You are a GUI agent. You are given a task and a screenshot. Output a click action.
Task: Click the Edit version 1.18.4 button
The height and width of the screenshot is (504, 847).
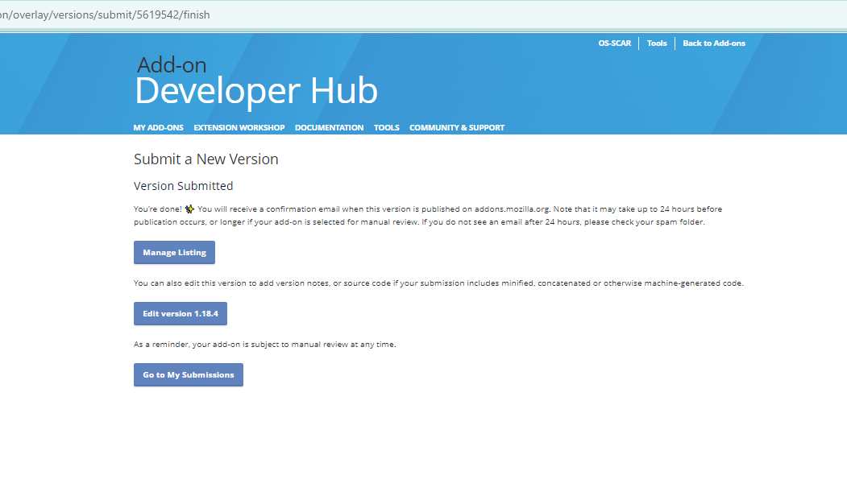tap(180, 313)
